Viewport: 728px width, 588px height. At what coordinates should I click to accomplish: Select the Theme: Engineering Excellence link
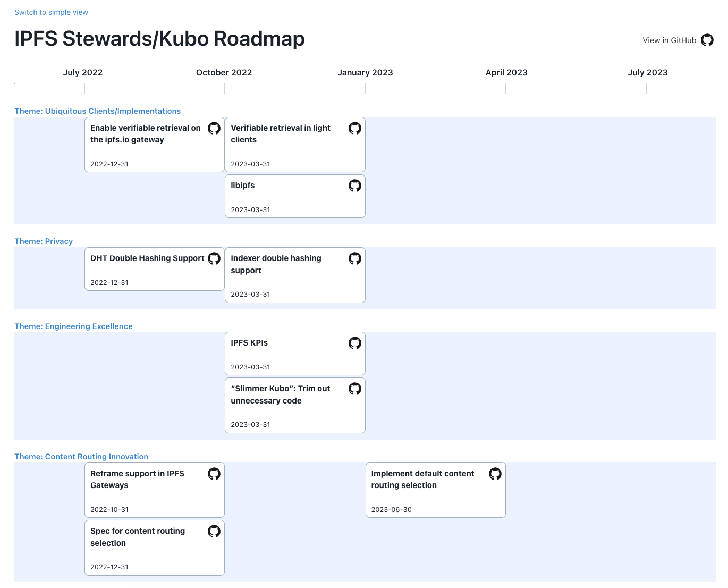click(73, 326)
